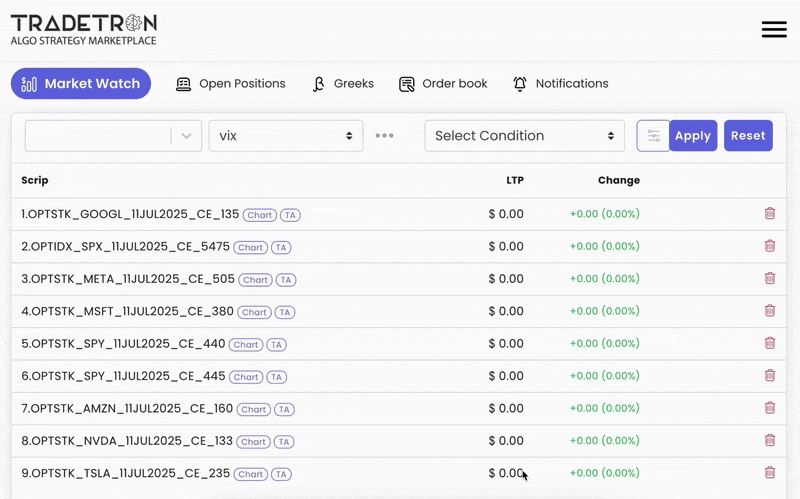Open TA for SPX_11JUL2025_CE_5475
800x499 pixels.
pos(281,247)
